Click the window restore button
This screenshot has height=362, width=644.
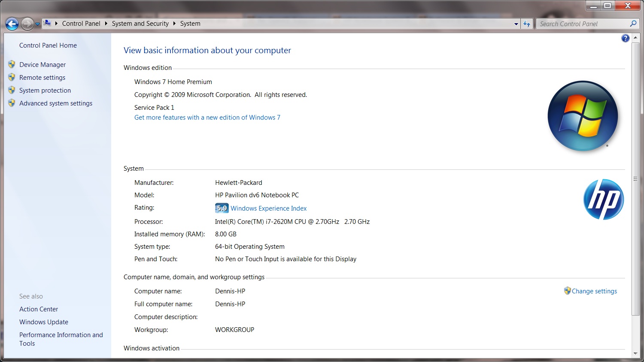click(x=608, y=6)
